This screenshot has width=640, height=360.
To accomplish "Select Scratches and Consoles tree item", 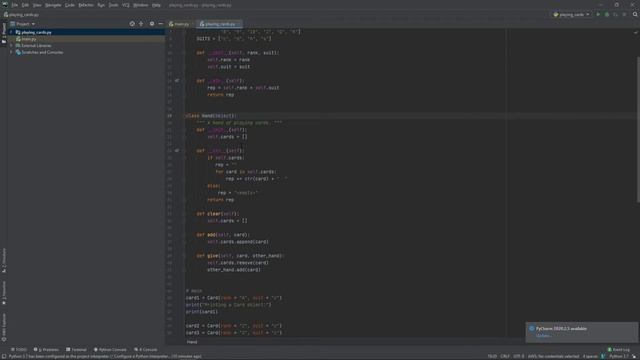I will 42,52.
